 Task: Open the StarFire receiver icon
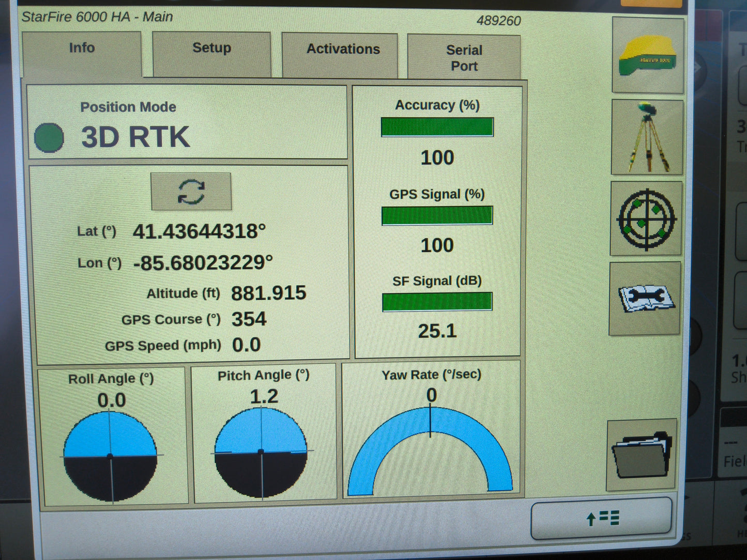648,56
